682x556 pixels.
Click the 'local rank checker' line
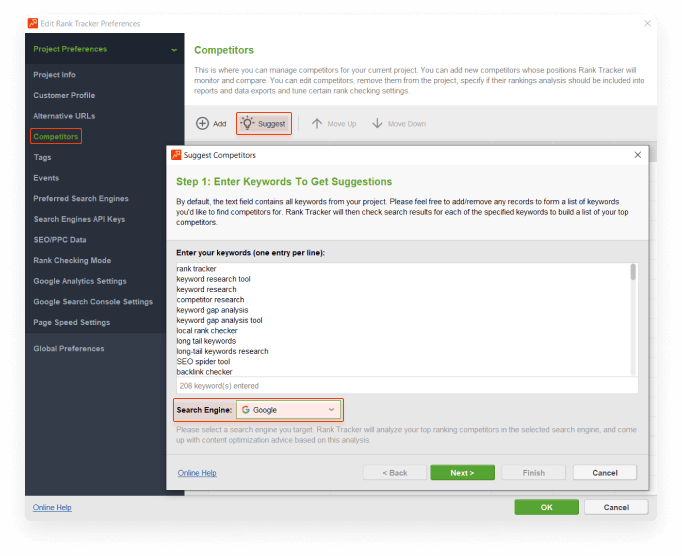tap(207, 331)
